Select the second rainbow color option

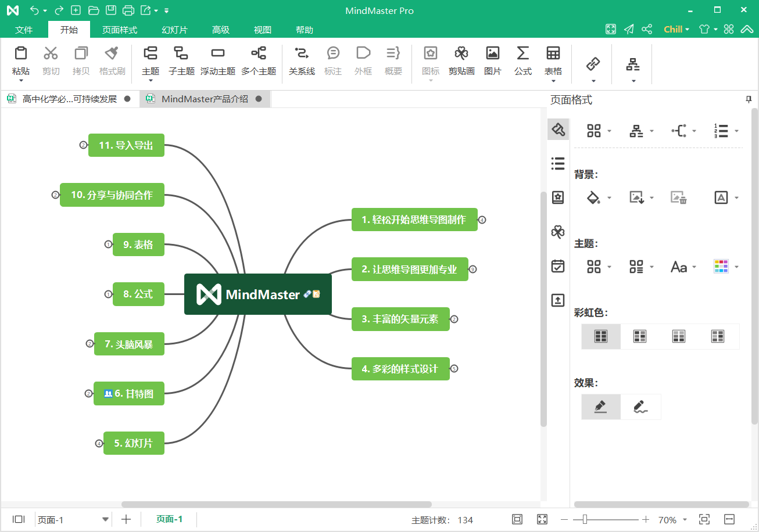point(640,336)
